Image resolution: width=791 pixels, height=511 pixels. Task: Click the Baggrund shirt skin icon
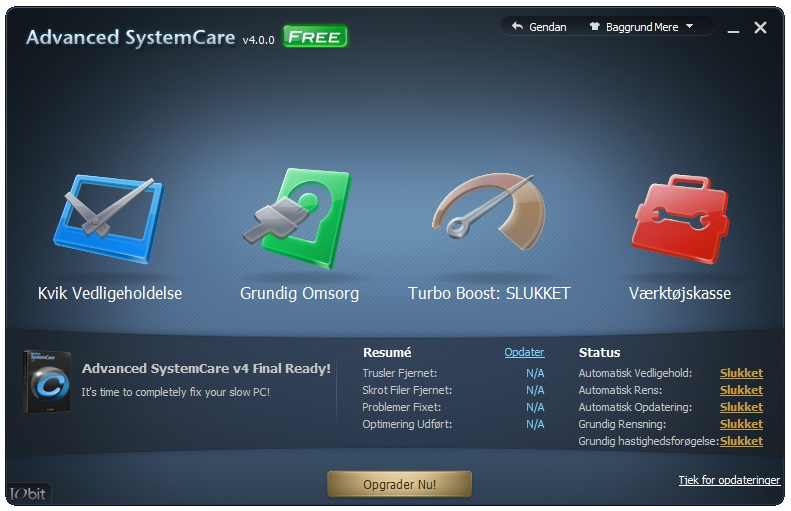pyautogui.click(x=595, y=27)
